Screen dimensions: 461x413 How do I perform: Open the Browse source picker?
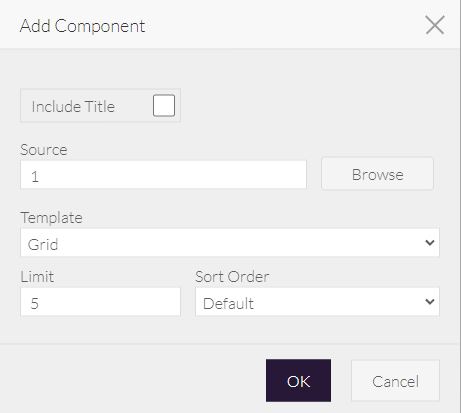[x=377, y=174]
